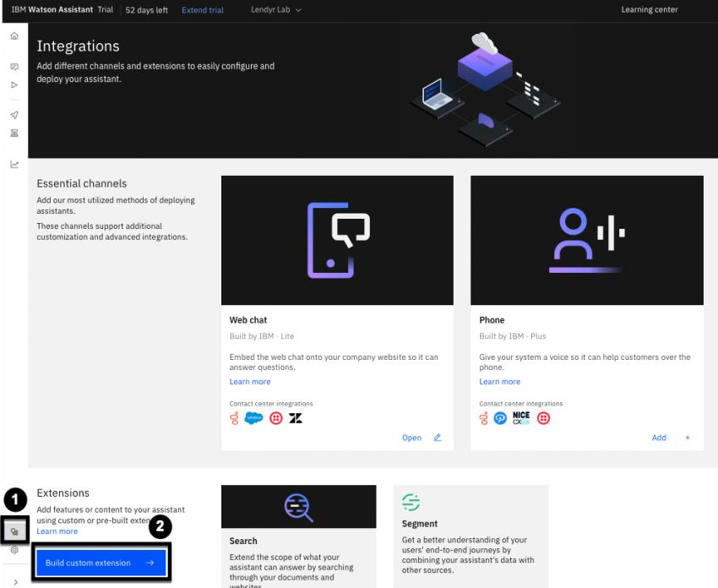
Task: Click the Twilio icon in the Web chat card
Action: pos(275,418)
